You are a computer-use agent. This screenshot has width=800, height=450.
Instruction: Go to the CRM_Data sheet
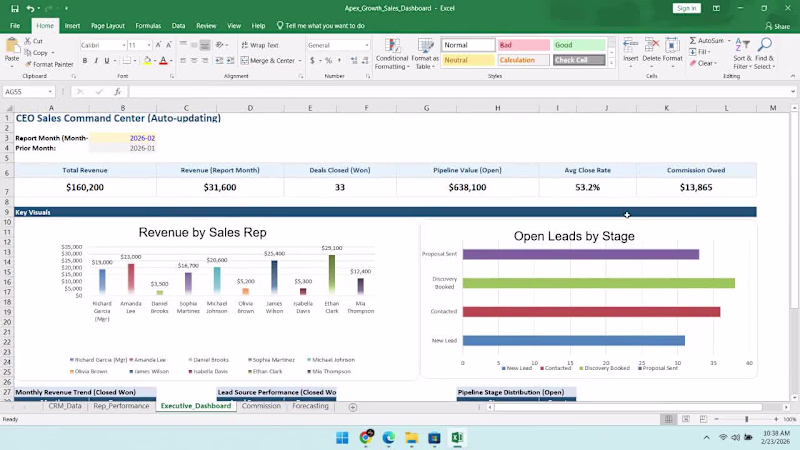tap(65, 406)
